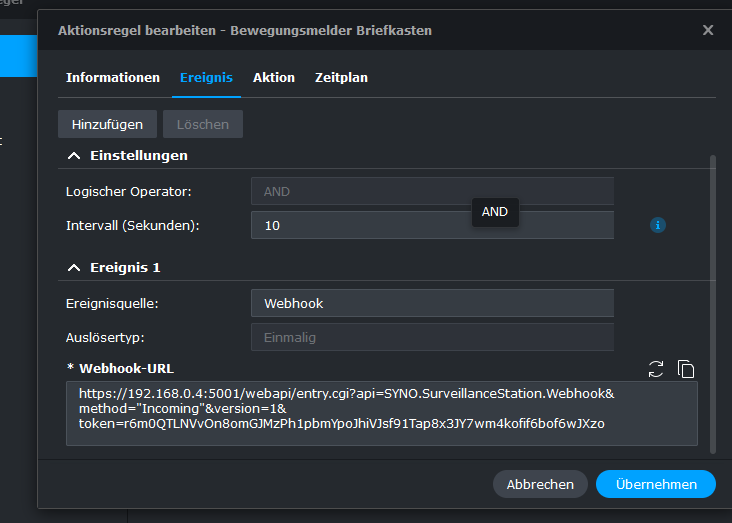
Task: Switch to the Informationen tab
Action: pos(113,78)
